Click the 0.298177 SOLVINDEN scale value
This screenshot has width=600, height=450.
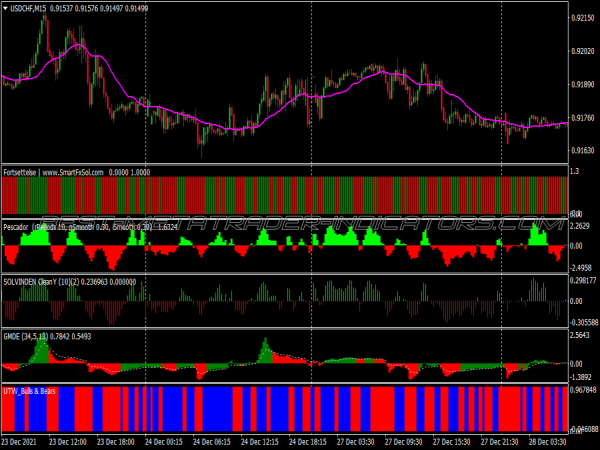coord(583,281)
